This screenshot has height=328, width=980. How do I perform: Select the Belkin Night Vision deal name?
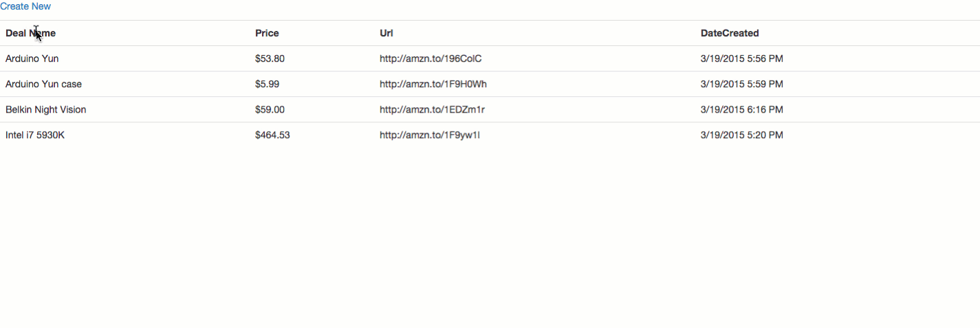(x=46, y=109)
